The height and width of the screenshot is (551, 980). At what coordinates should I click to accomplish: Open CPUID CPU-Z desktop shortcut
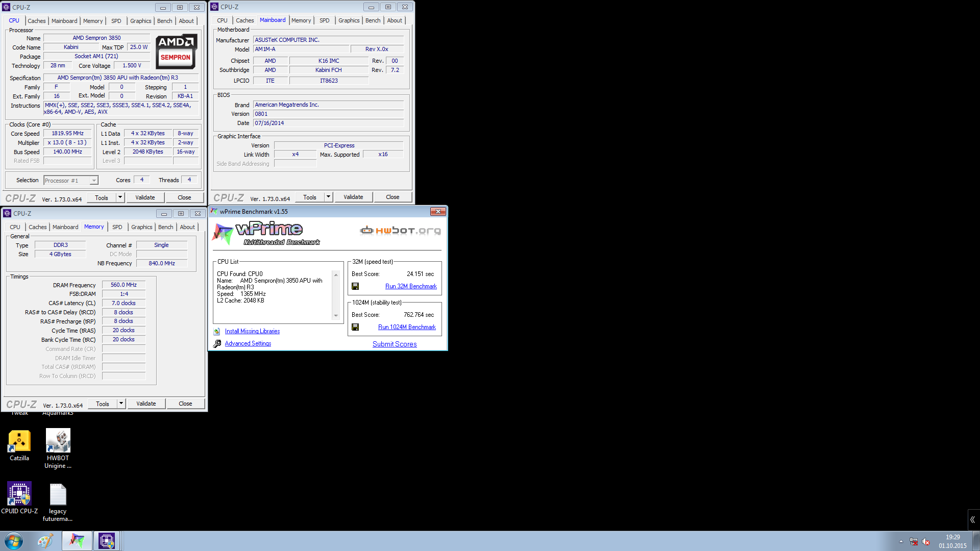[x=19, y=498]
